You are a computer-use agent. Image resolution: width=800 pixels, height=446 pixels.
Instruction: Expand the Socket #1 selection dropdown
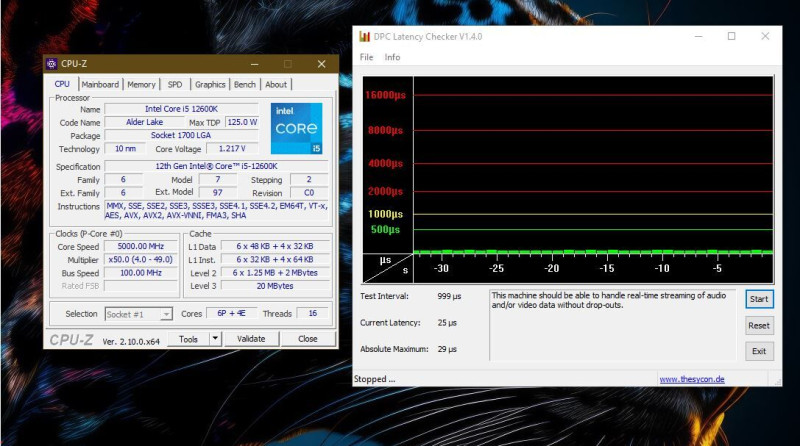tap(166, 314)
